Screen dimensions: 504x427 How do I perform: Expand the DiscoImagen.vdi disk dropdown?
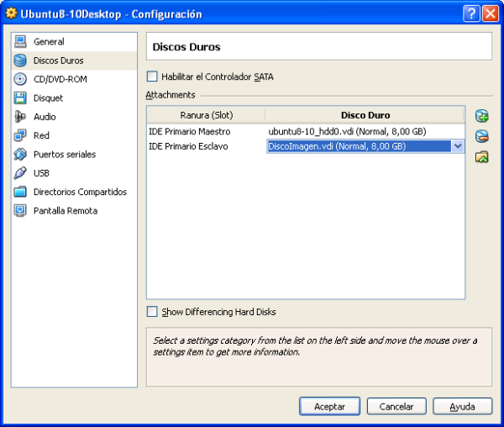click(458, 146)
